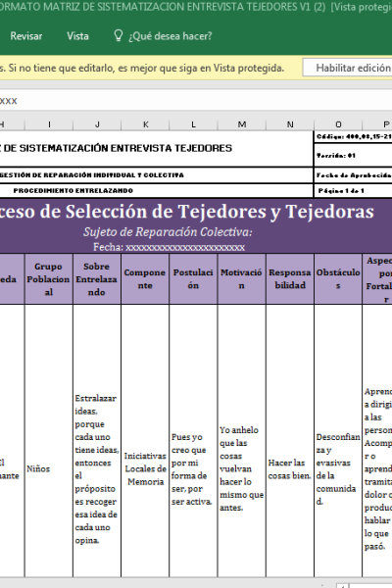The width and height of the screenshot is (392, 588).
Task: Click the lightbulb Tell Me icon
Action: [x=119, y=35]
